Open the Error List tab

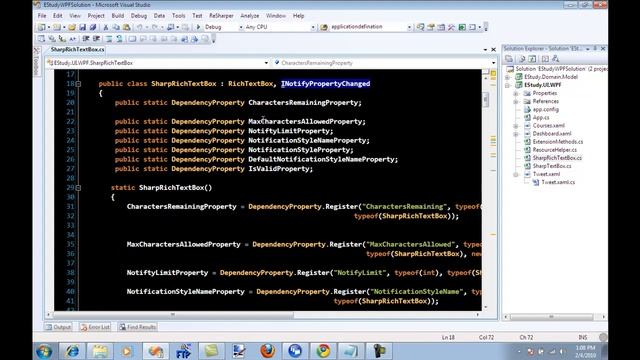coord(95,327)
